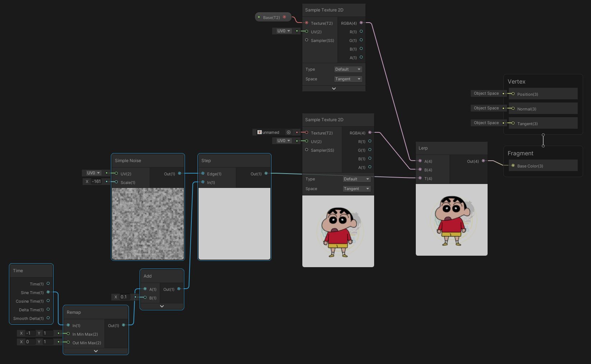Viewport: 591px width, 364px height.
Task: Click the unnamed texture asset field
Action: point(271,132)
